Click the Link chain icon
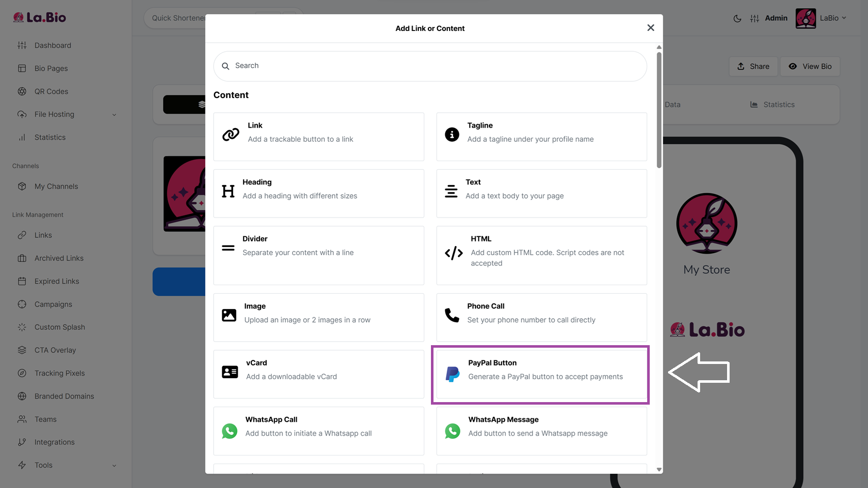This screenshot has width=868, height=488. click(x=230, y=134)
